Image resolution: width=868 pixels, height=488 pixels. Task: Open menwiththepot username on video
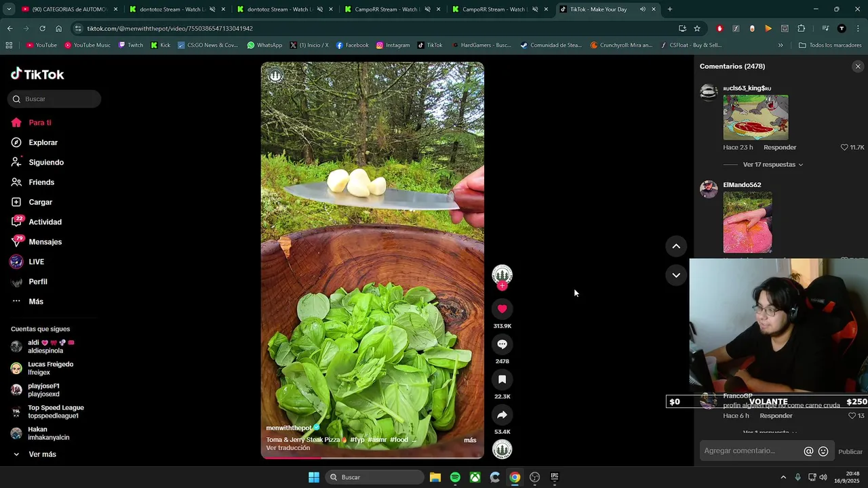[x=289, y=428]
